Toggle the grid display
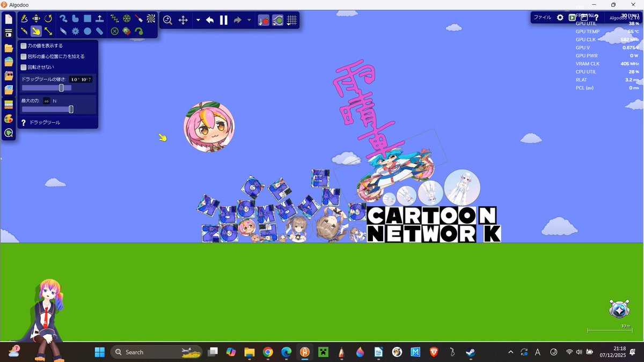Image resolution: width=644 pixels, height=362 pixels. (291, 20)
